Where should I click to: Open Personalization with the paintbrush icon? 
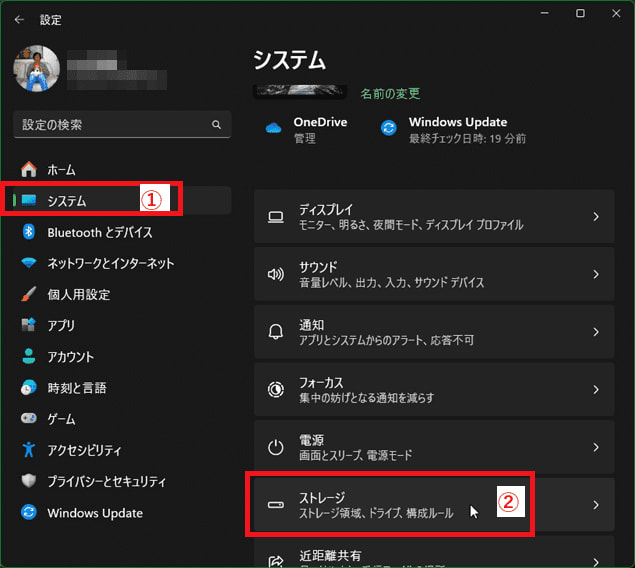78,295
